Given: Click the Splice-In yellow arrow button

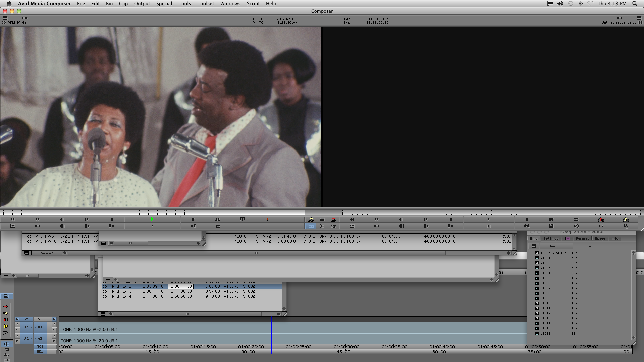Looking at the screenshot, I should [x=311, y=219].
